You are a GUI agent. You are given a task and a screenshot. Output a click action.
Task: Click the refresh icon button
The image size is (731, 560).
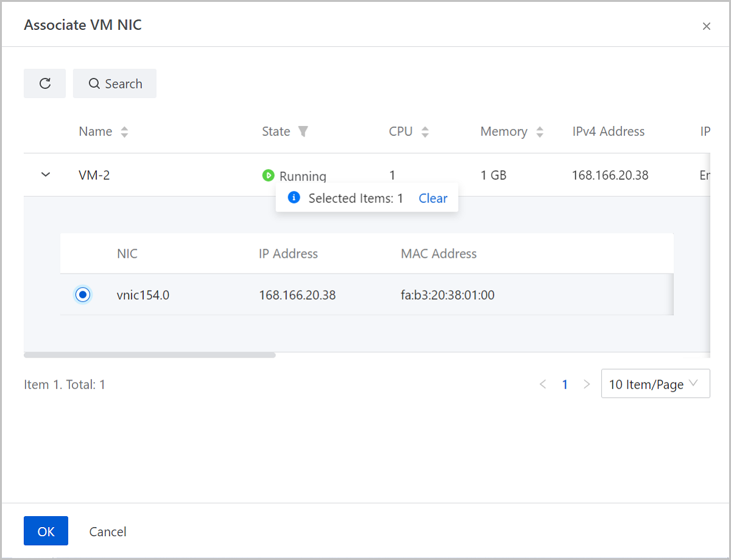(x=44, y=83)
